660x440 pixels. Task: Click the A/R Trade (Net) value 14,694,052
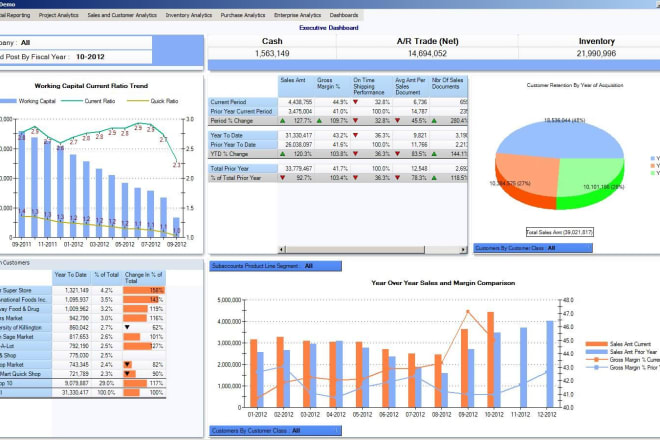[x=427, y=53]
